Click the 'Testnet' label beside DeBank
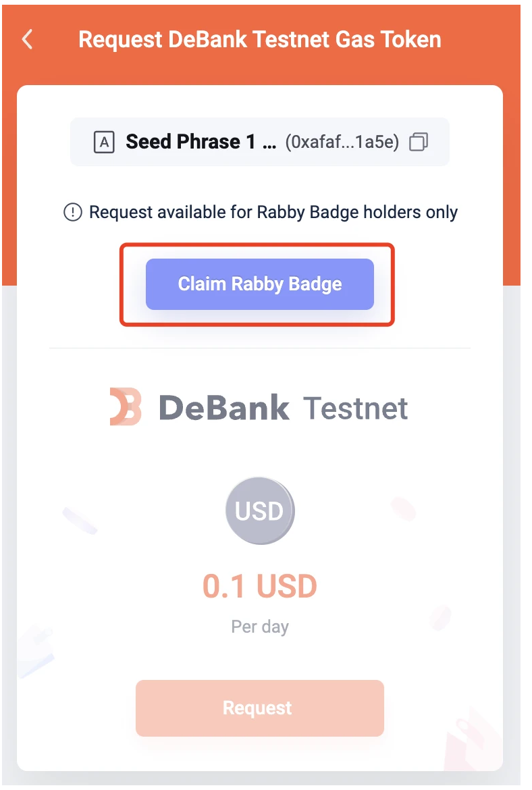This screenshot has height=790, width=532. [x=355, y=408]
